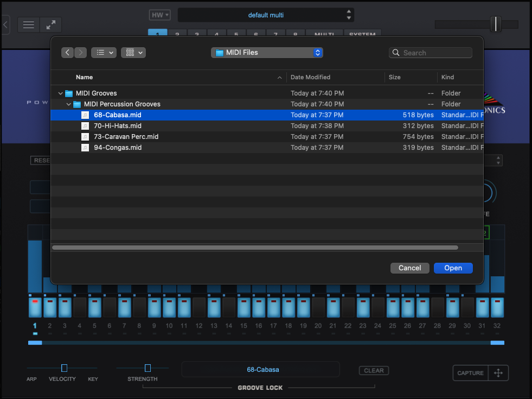The width and height of the screenshot is (532, 399).
Task: Click the 70-Hi-Hats.mid file icon
Action: [x=85, y=125]
